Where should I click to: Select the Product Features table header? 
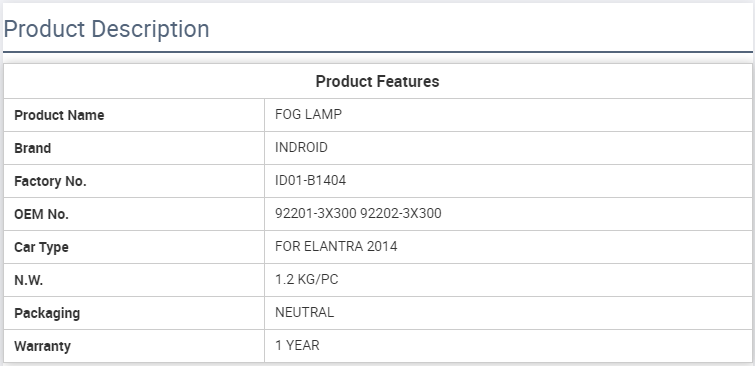pos(378,81)
